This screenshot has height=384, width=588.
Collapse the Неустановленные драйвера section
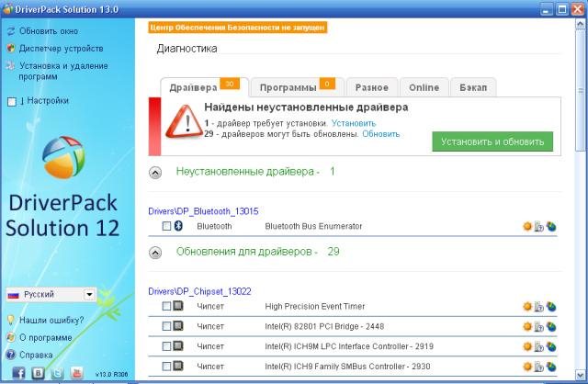tap(155, 172)
